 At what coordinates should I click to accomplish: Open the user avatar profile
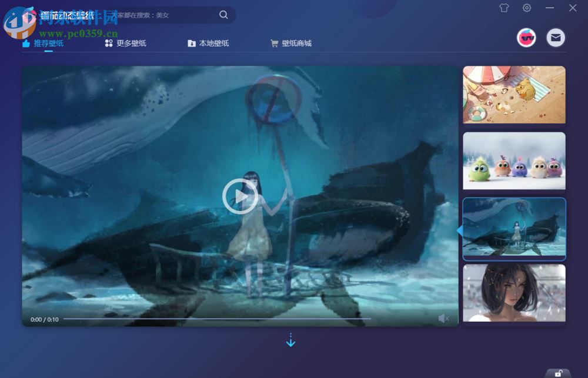pos(526,38)
